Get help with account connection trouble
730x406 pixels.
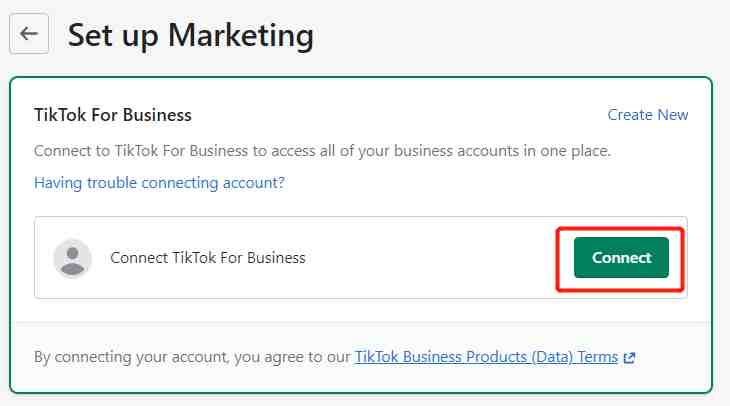(x=159, y=183)
